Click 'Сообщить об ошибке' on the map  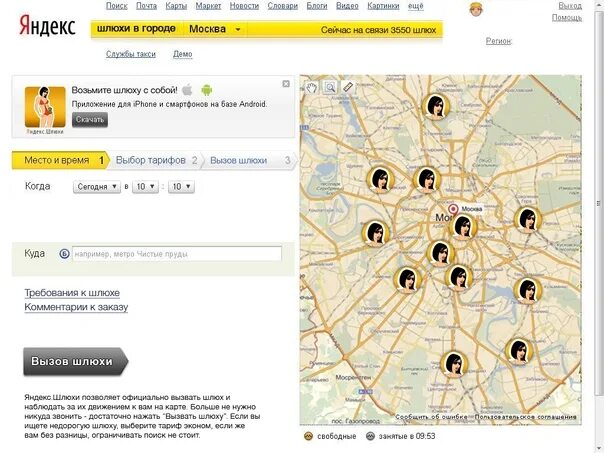point(431,417)
